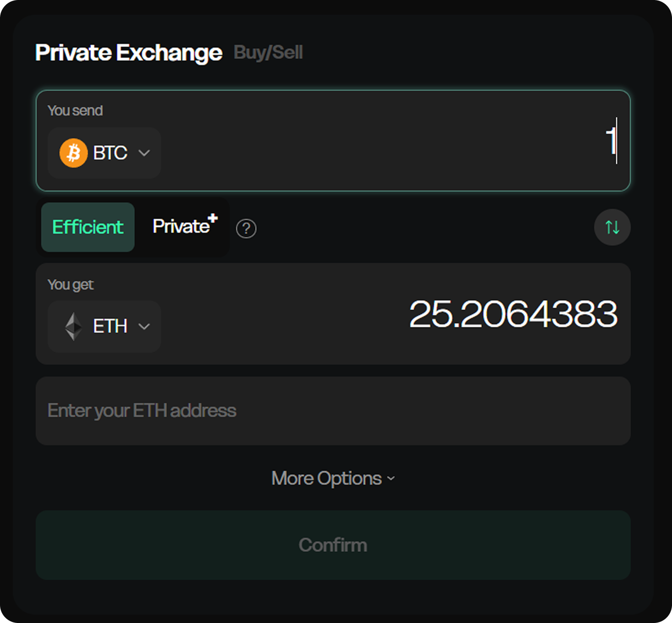Image resolution: width=672 pixels, height=623 pixels.
Task: Click the BTC currency label
Action: 110,153
